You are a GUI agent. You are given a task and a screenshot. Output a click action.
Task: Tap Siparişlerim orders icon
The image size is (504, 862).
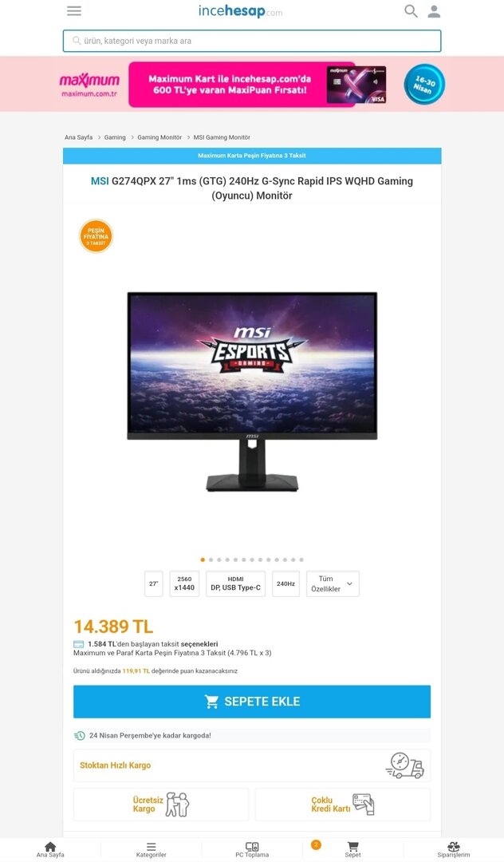(x=454, y=849)
